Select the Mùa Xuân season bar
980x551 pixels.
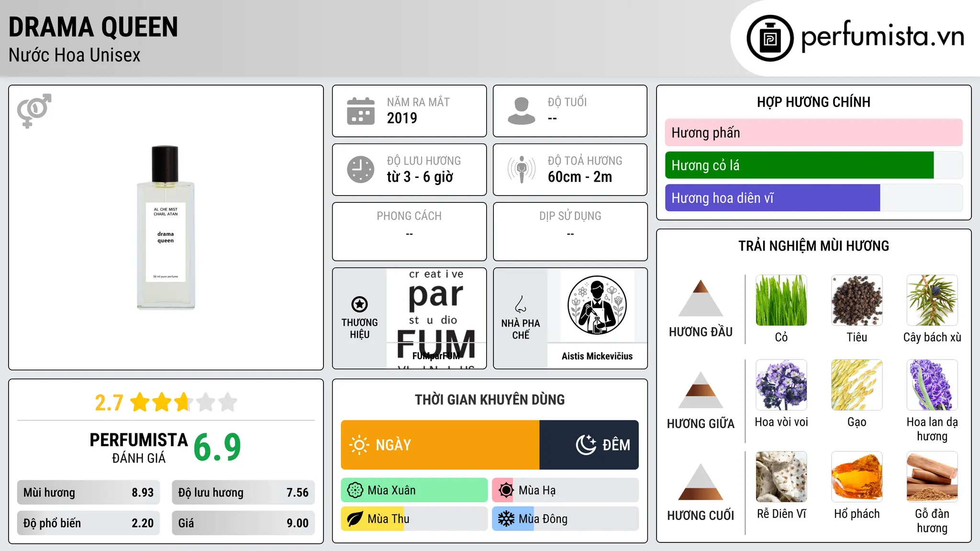pyautogui.click(x=414, y=490)
